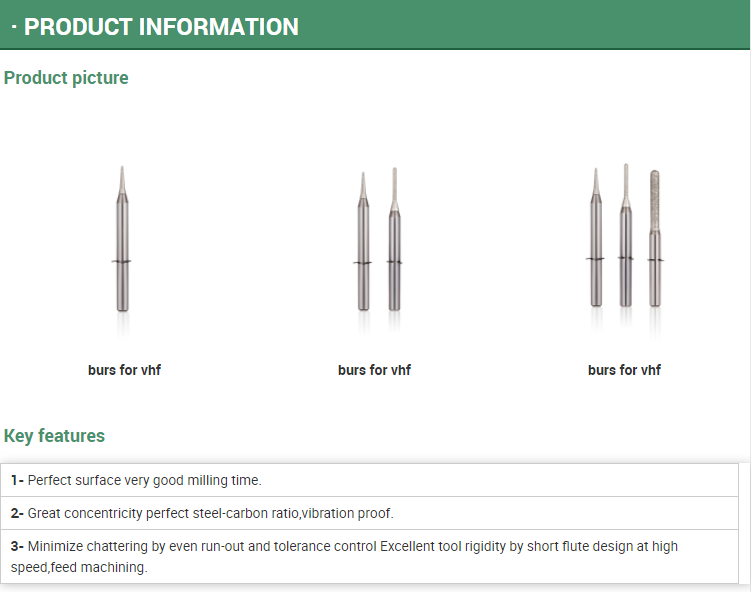The image size is (751, 592).
Task: Open the single bur product image
Action: coord(123,239)
